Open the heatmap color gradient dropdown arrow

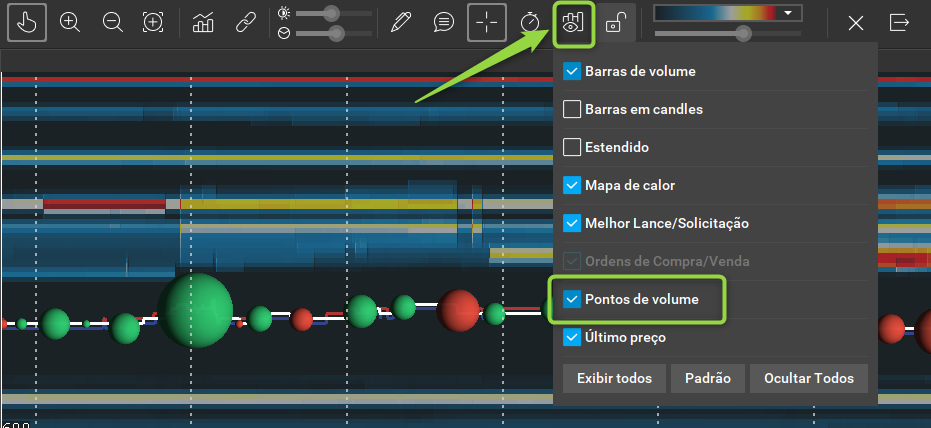click(x=788, y=12)
